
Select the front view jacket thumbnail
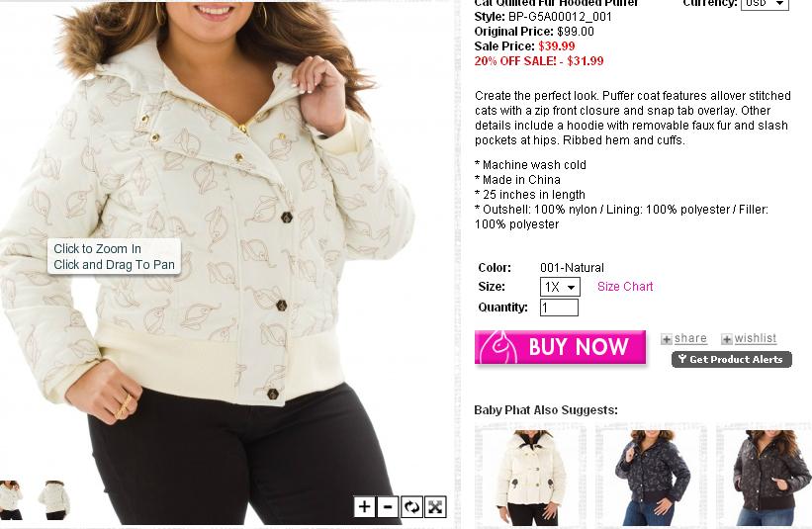11,499
